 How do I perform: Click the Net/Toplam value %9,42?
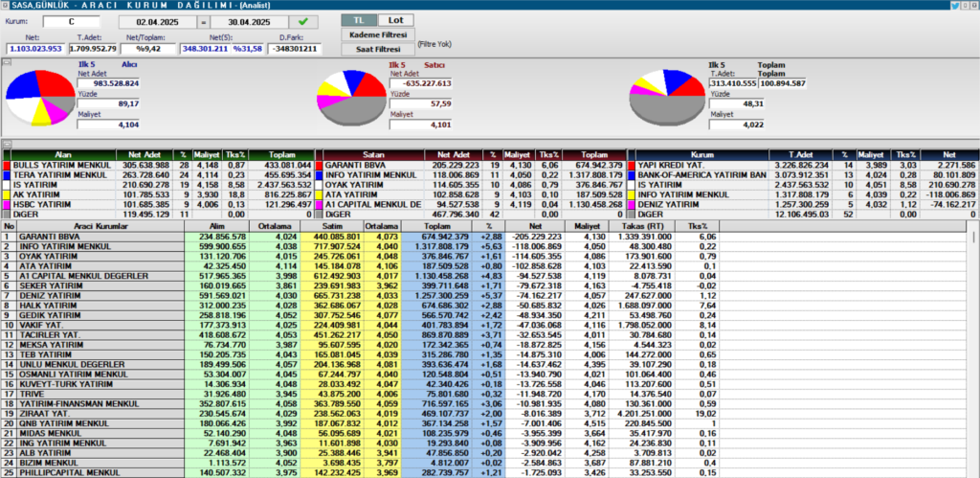pyautogui.click(x=148, y=49)
